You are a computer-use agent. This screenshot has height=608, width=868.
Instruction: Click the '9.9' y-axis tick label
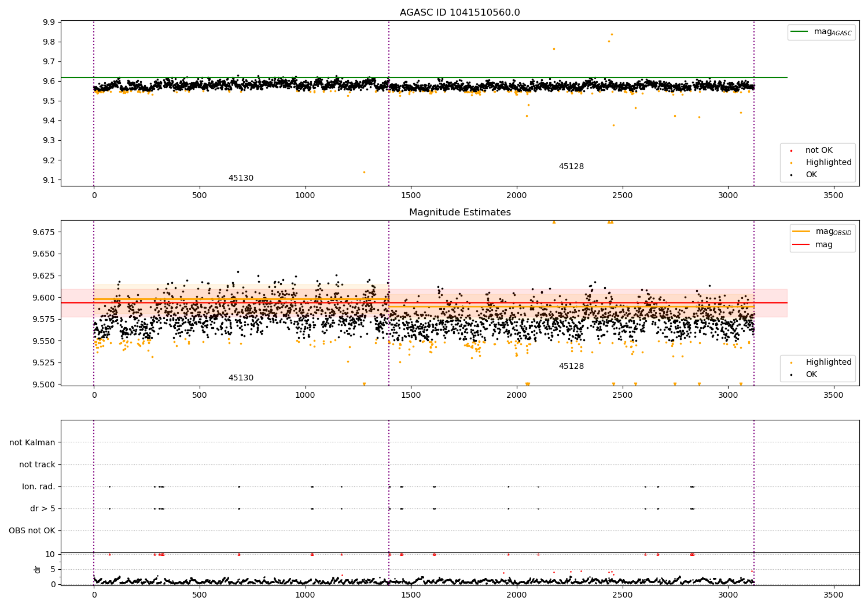click(x=49, y=23)
